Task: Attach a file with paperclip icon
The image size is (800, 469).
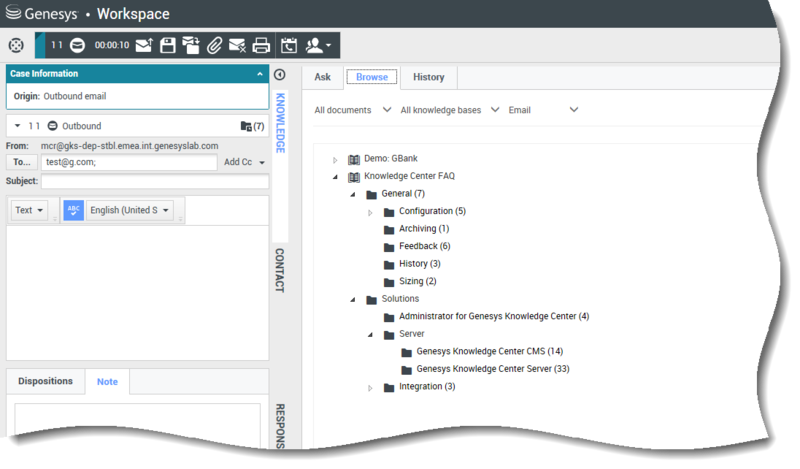Action: coord(214,45)
